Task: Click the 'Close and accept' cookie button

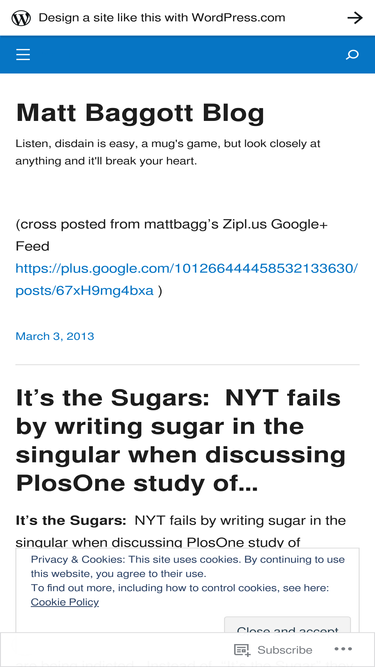Action: point(287,624)
